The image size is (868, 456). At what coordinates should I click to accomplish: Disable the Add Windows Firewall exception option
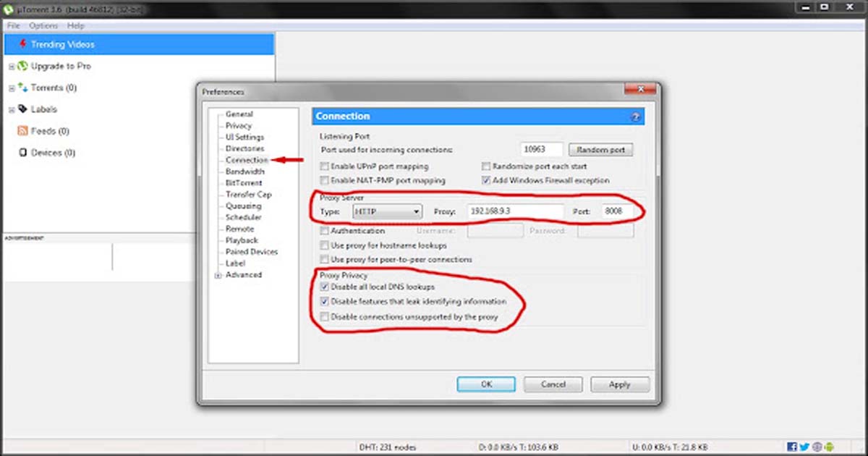[488, 180]
